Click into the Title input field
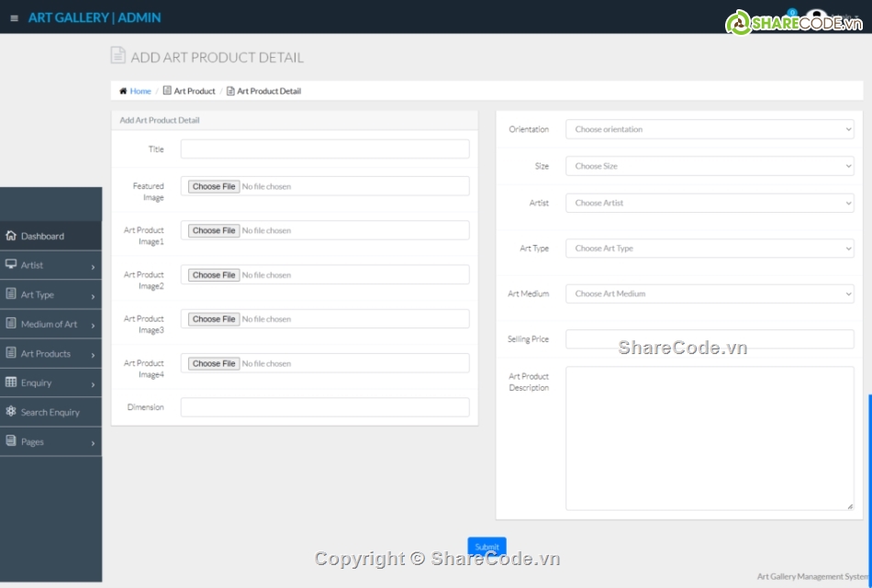 click(325, 149)
